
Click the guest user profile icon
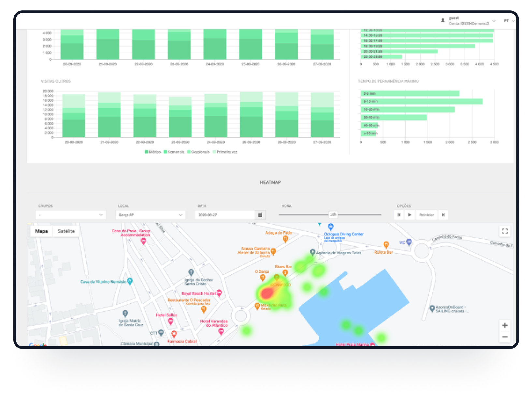tap(443, 21)
